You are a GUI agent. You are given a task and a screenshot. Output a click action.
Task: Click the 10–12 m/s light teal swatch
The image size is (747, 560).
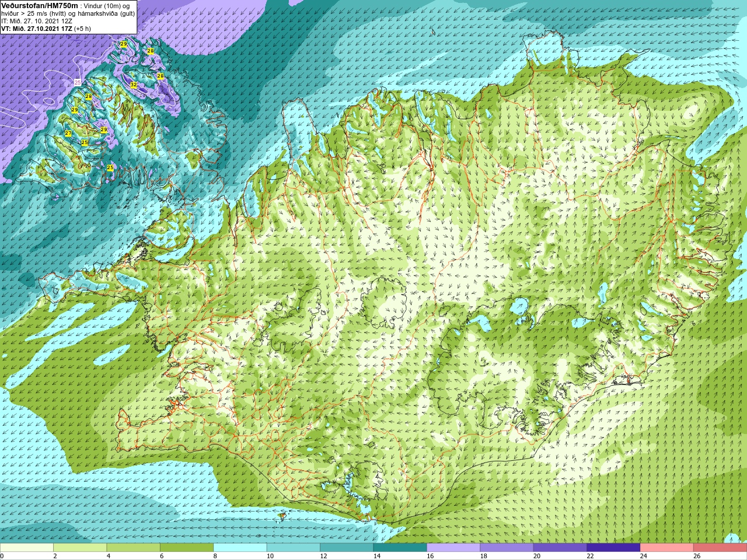[x=294, y=547]
